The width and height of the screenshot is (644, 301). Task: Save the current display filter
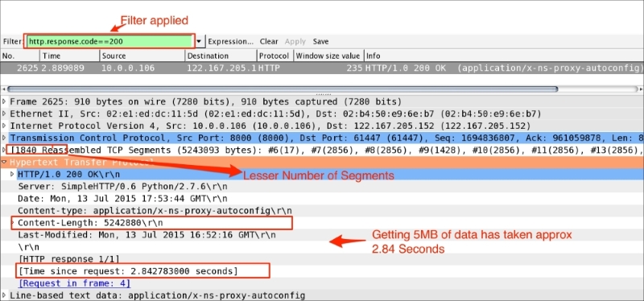pyautogui.click(x=320, y=42)
